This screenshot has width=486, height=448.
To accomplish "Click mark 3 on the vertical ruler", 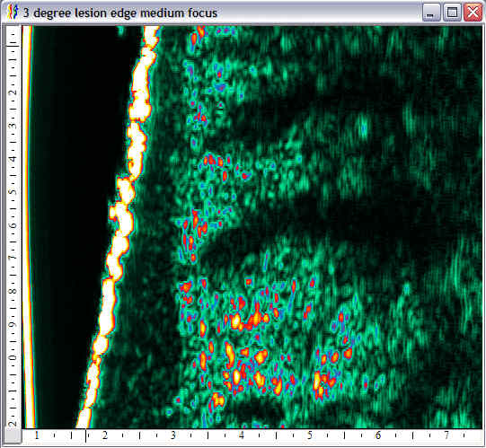I will tap(13, 126).
